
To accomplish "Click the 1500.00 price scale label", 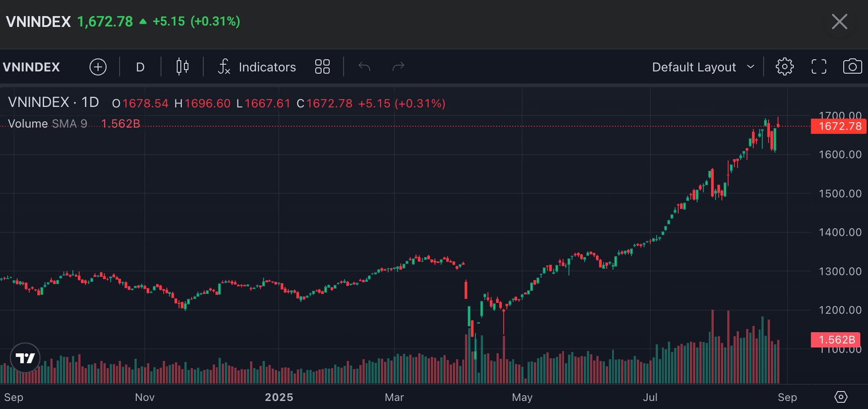I will pyautogui.click(x=840, y=193).
